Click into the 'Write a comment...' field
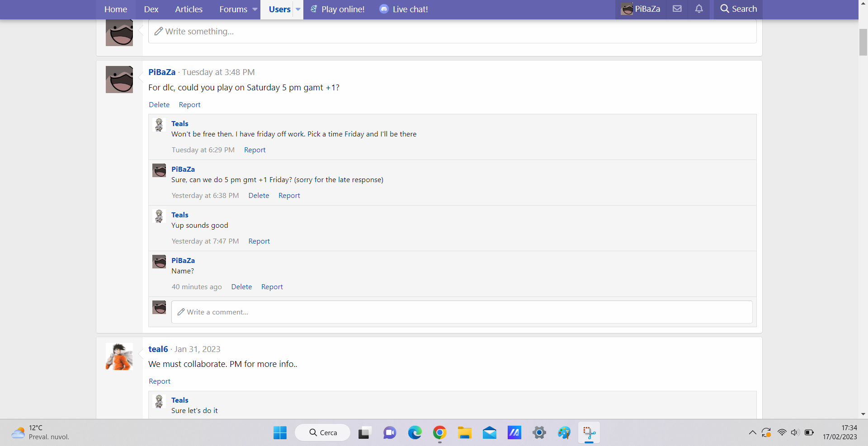Screen dimensions: 868x446 click(461, 312)
